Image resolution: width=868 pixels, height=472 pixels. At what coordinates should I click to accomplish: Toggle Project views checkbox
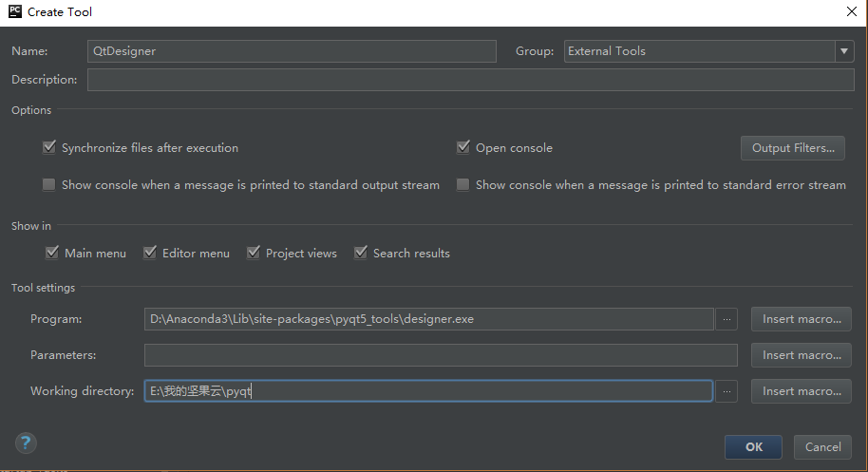(254, 254)
